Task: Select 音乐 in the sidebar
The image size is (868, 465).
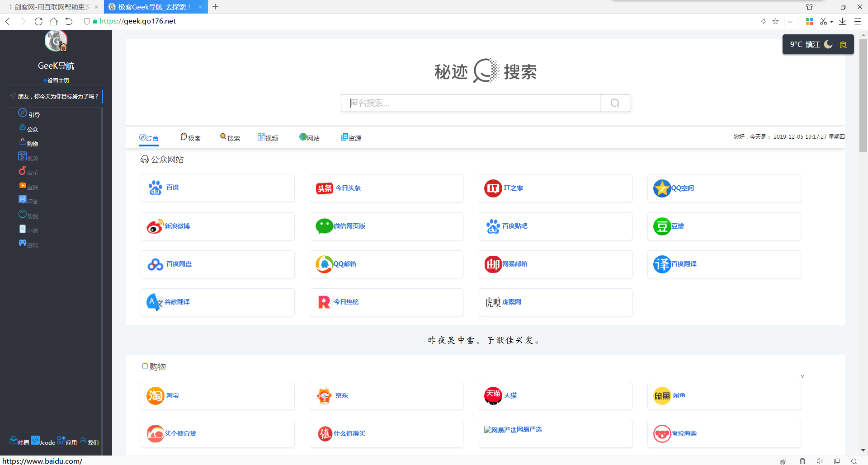Action: (x=28, y=171)
